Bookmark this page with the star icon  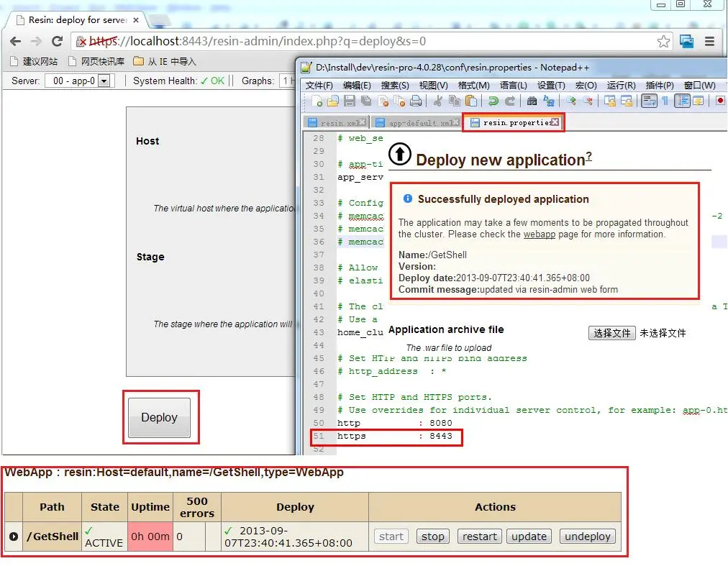point(663,41)
